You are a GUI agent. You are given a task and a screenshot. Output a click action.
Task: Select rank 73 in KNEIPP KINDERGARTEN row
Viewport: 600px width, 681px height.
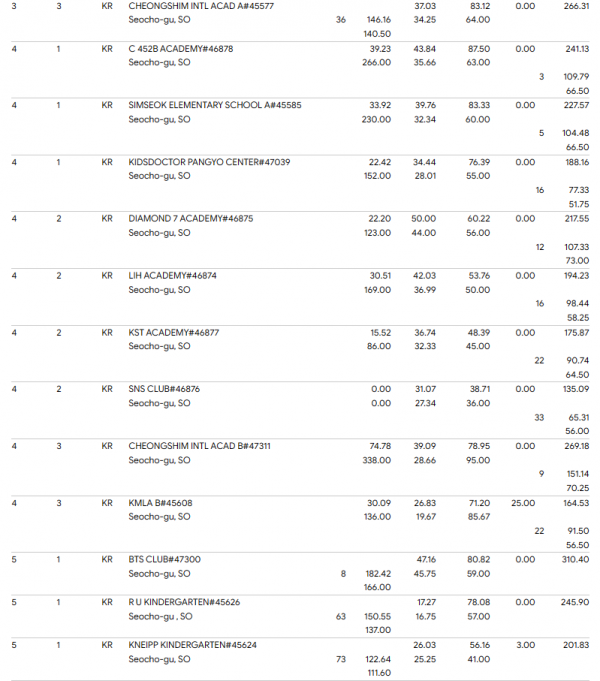point(341,659)
